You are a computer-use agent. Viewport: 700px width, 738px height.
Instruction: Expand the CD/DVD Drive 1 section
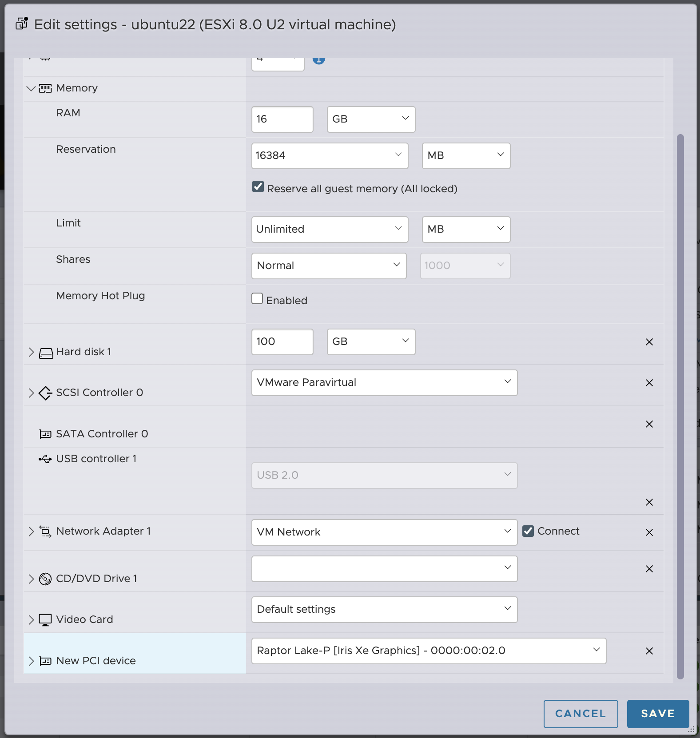click(x=31, y=579)
